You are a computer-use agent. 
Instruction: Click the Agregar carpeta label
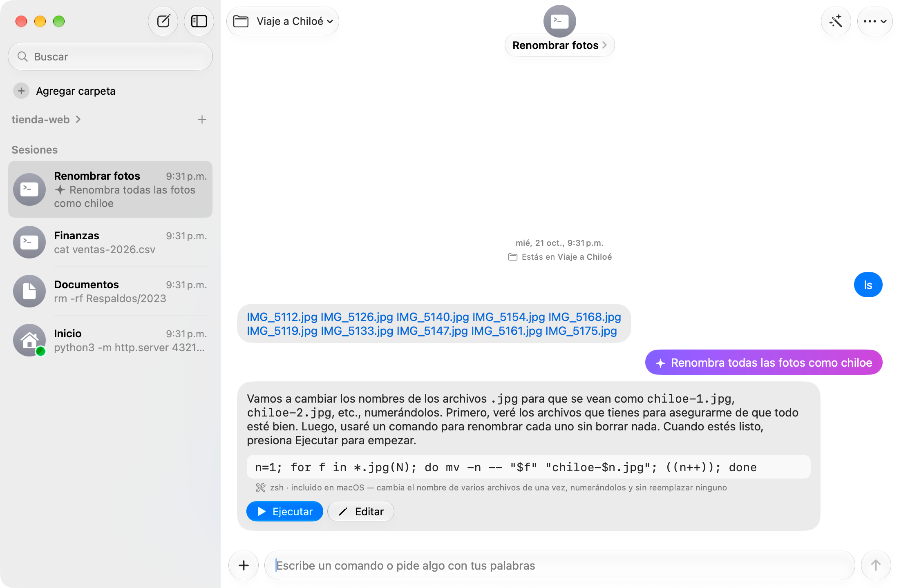pyautogui.click(x=76, y=91)
